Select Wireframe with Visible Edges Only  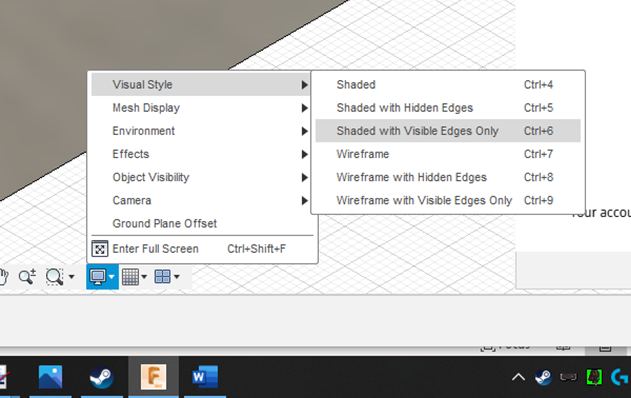coord(448,200)
